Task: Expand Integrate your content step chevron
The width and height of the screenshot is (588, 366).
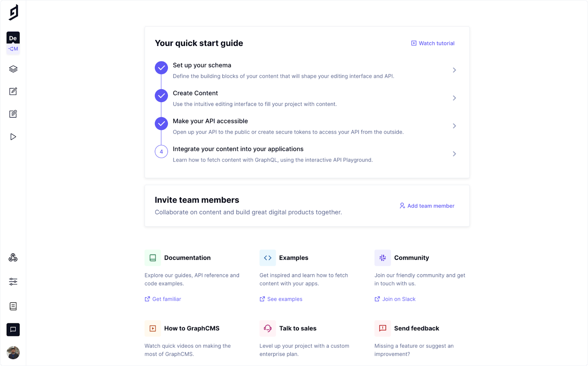Action: [454, 154]
